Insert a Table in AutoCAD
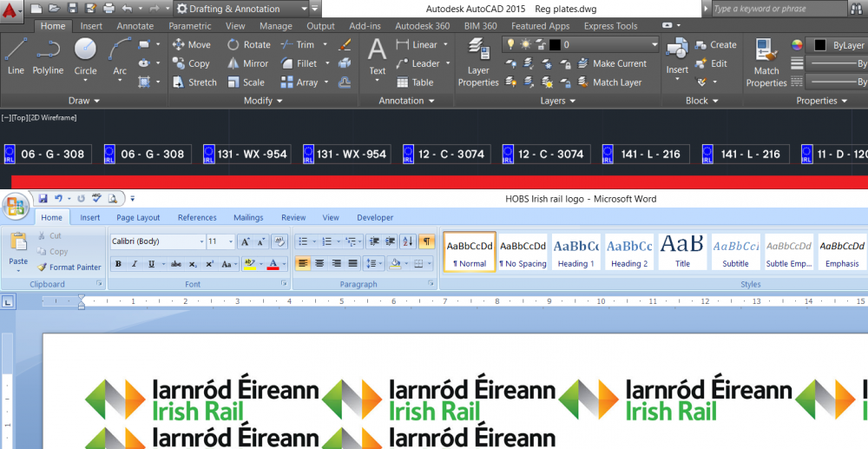Screen dimensions: 868x449 (x=415, y=83)
